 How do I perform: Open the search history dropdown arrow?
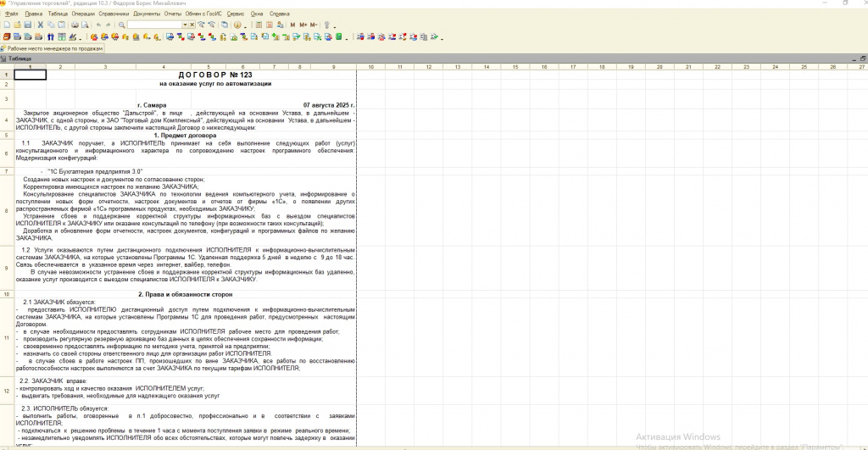coord(185,25)
